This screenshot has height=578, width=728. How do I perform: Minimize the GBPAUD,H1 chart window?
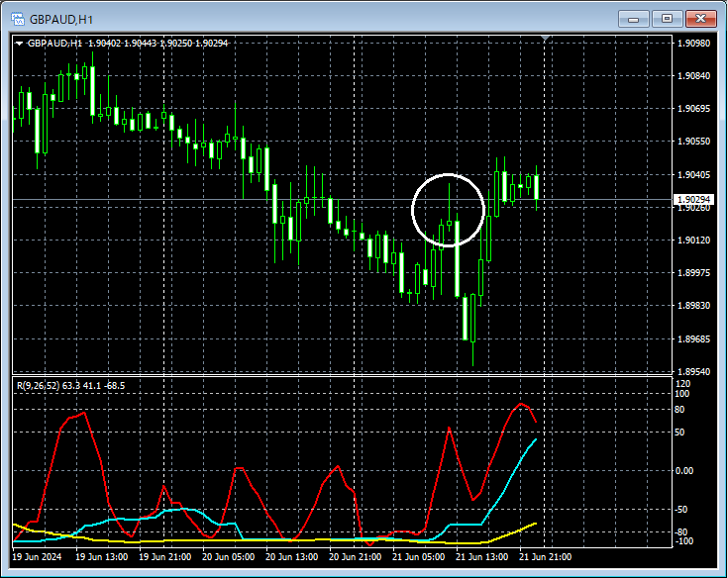click(x=633, y=19)
